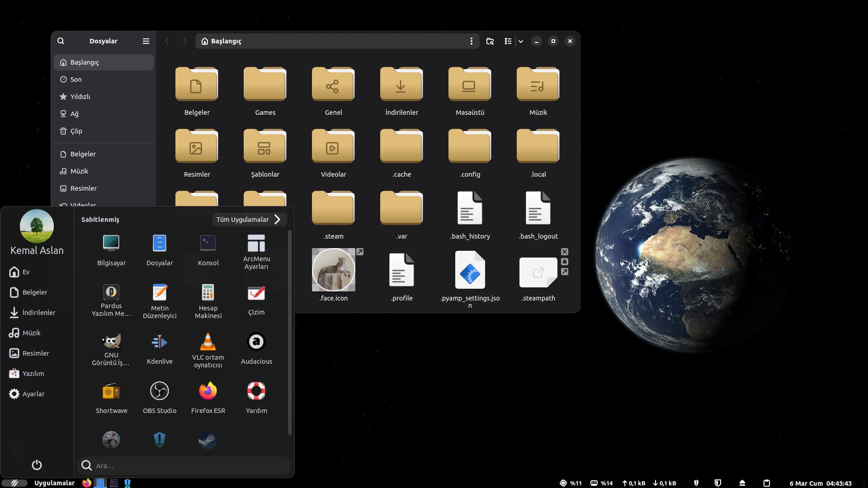Toggle list view in file manager
Screen dimensions: 868x488
(508, 41)
